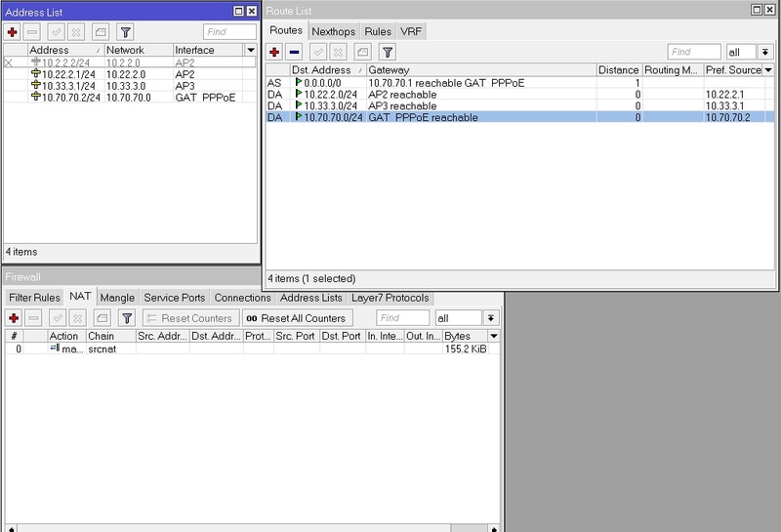The width and height of the screenshot is (781, 532).
Task: Open Service Ports tab
Action: tap(175, 298)
